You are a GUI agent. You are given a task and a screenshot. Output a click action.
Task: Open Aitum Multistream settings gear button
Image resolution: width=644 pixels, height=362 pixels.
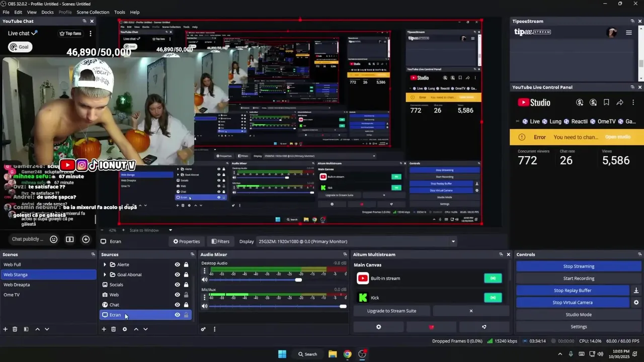pos(378,327)
